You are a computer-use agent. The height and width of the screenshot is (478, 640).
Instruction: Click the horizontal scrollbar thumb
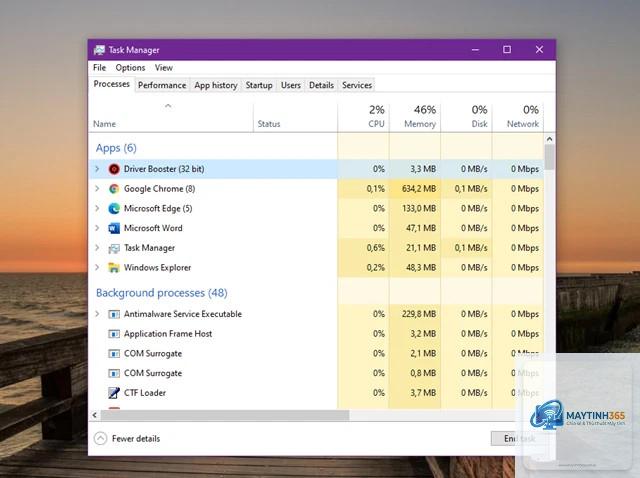pos(225,415)
